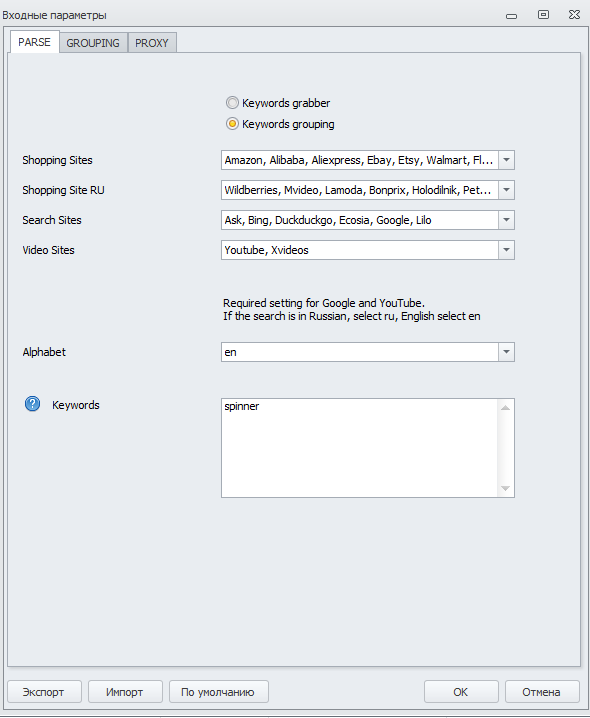Click the 'Required setting for Google and YouTube' text
Viewport: 590px width, 718px height.
[324, 303]
